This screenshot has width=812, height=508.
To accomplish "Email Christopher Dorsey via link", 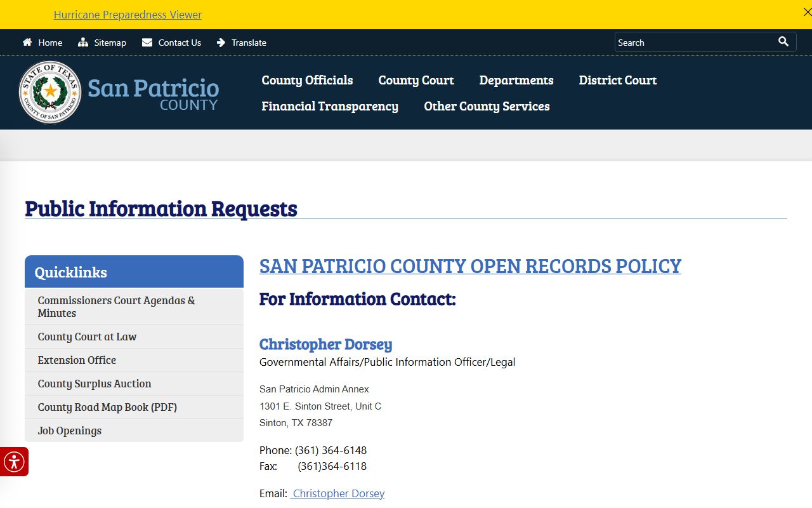I will pos(338,493).
